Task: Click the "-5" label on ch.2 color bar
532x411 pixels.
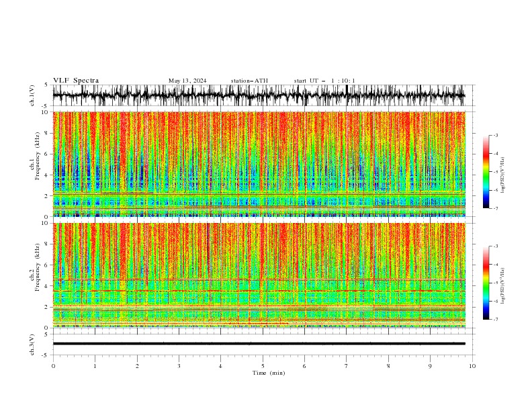Action: (x=496, y=283)
